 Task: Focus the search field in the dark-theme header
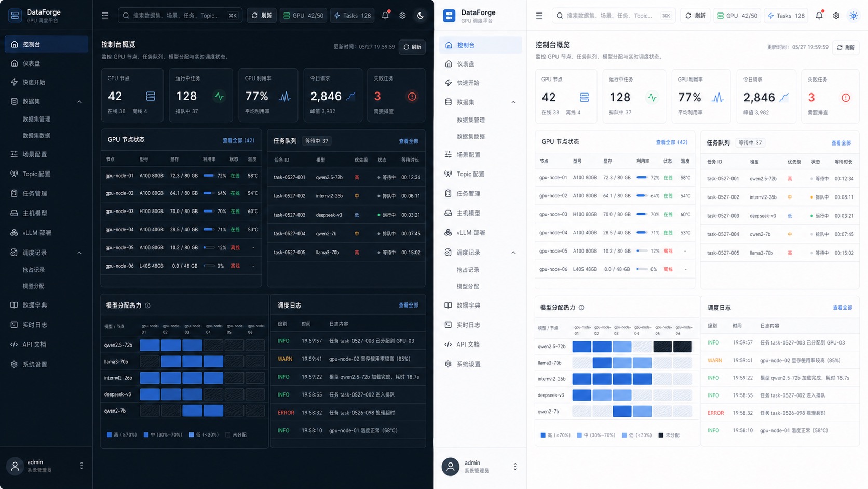click(180, 16)
